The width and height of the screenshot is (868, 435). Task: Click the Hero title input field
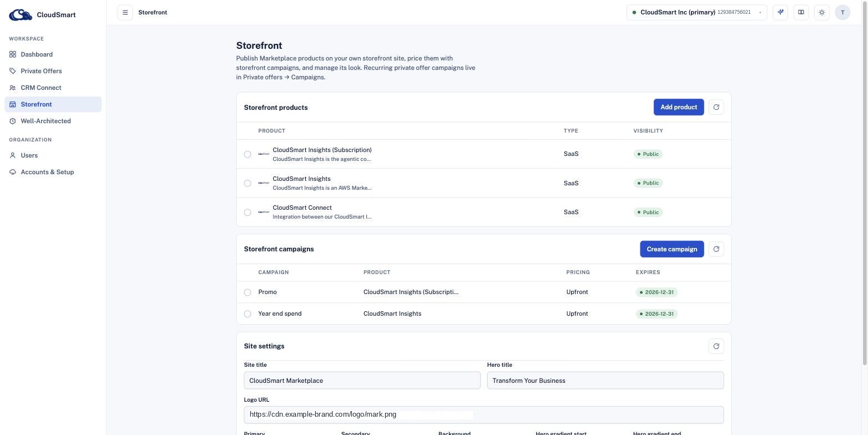point(605,381)
